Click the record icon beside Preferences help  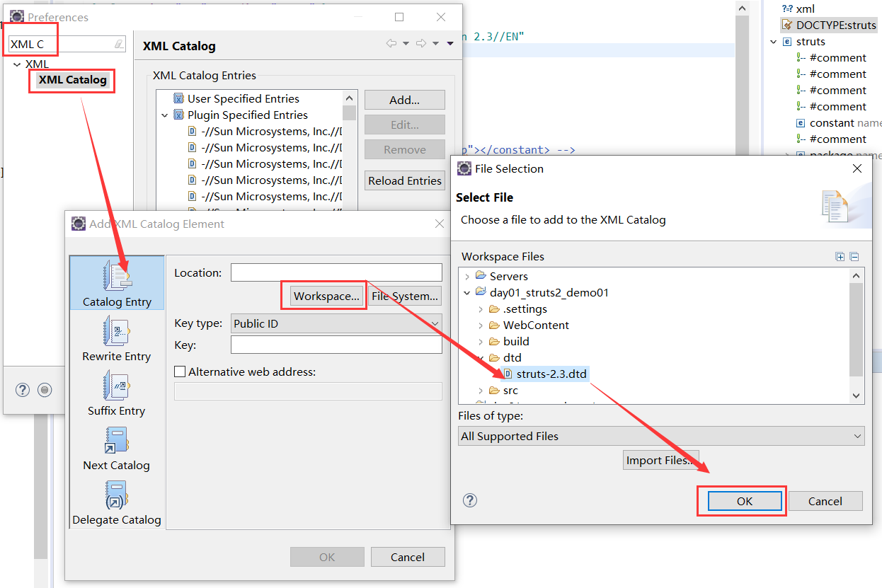45,390
